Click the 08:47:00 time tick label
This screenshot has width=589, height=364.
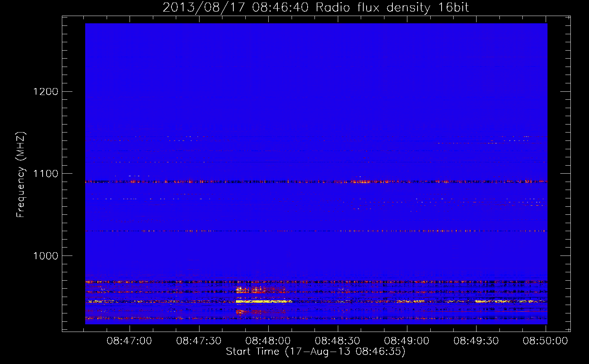tap(129, 341)
